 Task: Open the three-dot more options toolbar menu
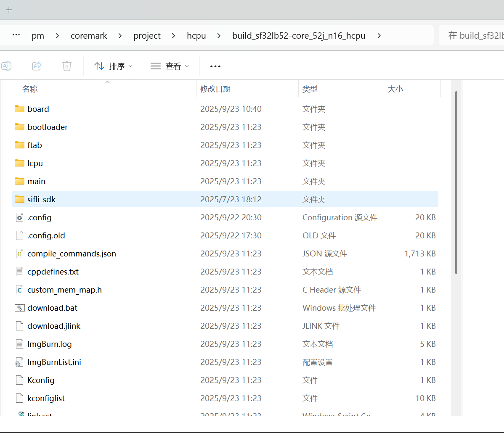[215, 66]
